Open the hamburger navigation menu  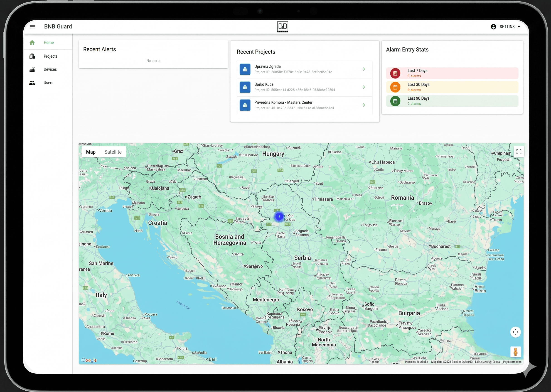(32, 27)
